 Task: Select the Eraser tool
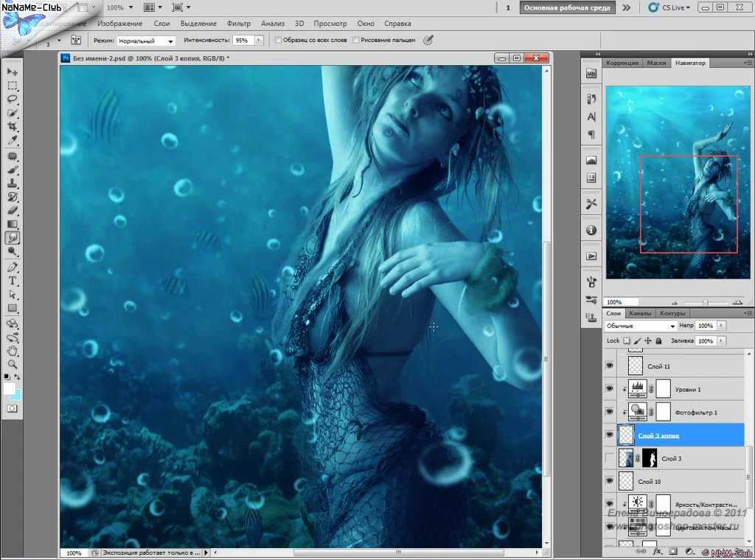12,210
